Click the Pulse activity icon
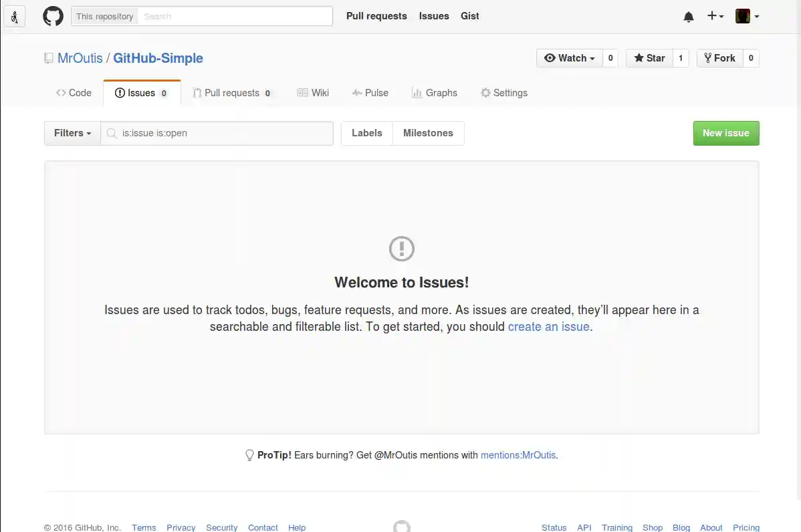 [357, 92]
